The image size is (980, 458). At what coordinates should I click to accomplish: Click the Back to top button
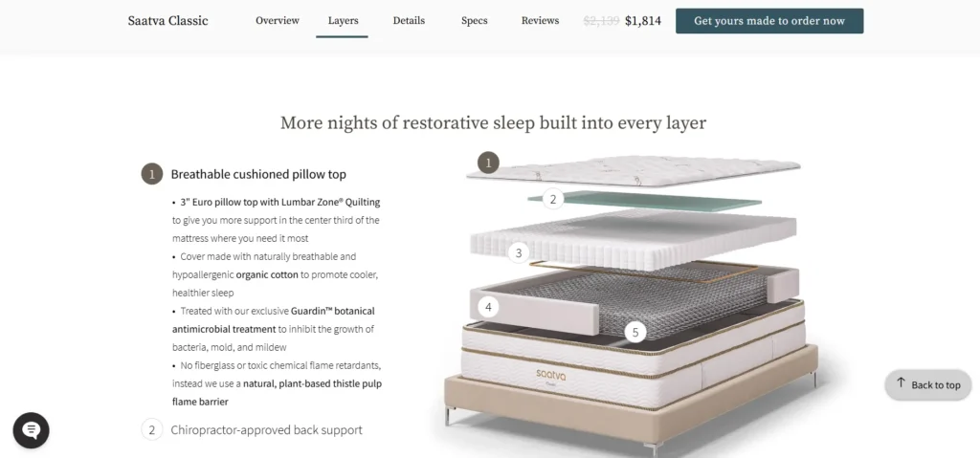point(928,385)
